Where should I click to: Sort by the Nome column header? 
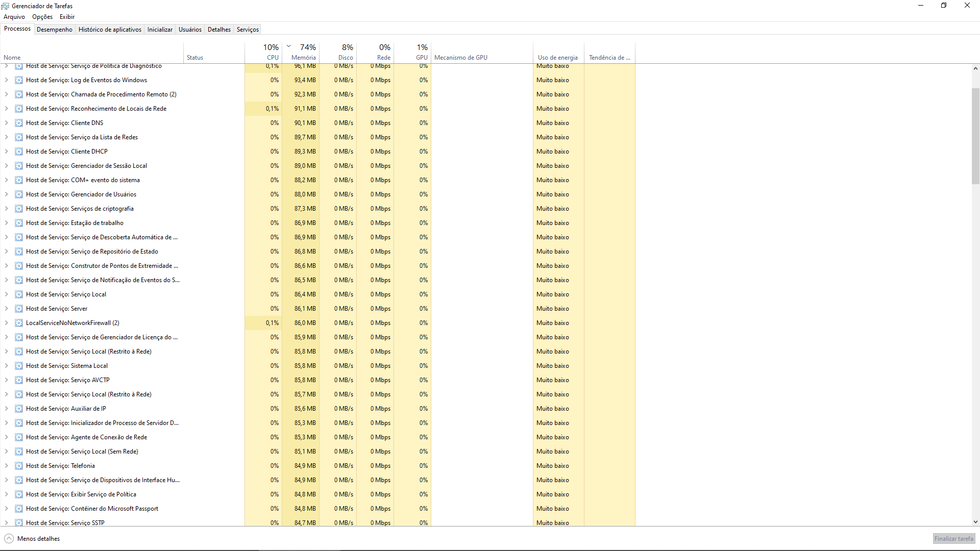[x=92, y=53]
